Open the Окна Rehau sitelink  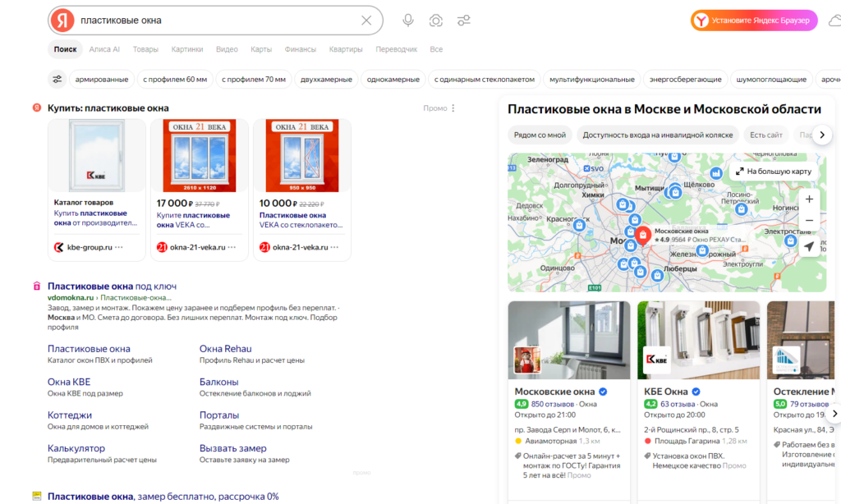(225, 349)
